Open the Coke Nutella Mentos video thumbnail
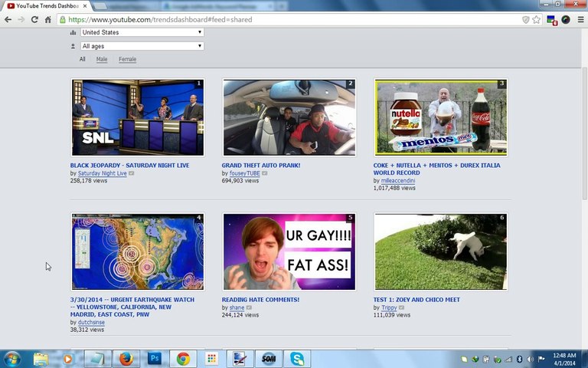Viewport: 588px width, 368px height. point(441,117)
